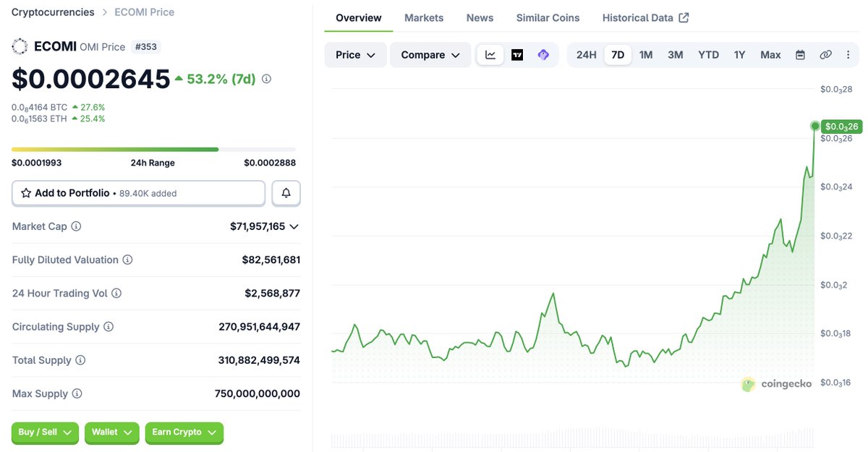
Task: Click the star icon in Add to Portfolio
Action: (26, 193)
